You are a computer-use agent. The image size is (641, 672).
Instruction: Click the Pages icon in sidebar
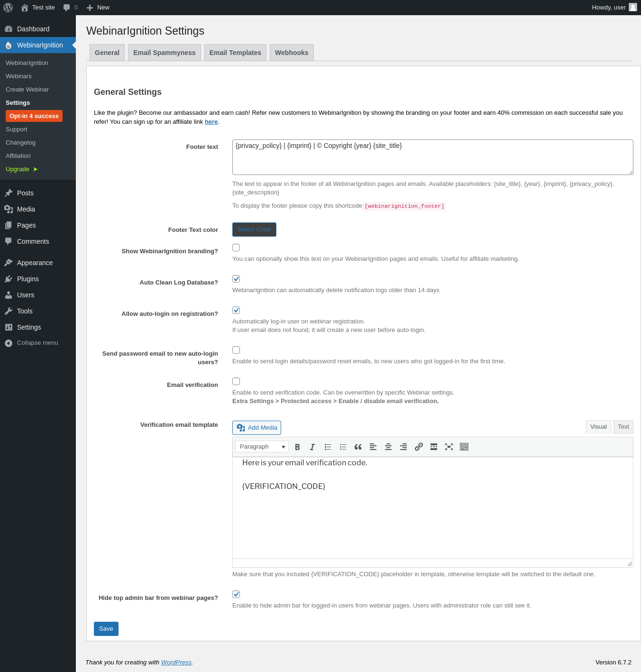(x=9, y=225)
